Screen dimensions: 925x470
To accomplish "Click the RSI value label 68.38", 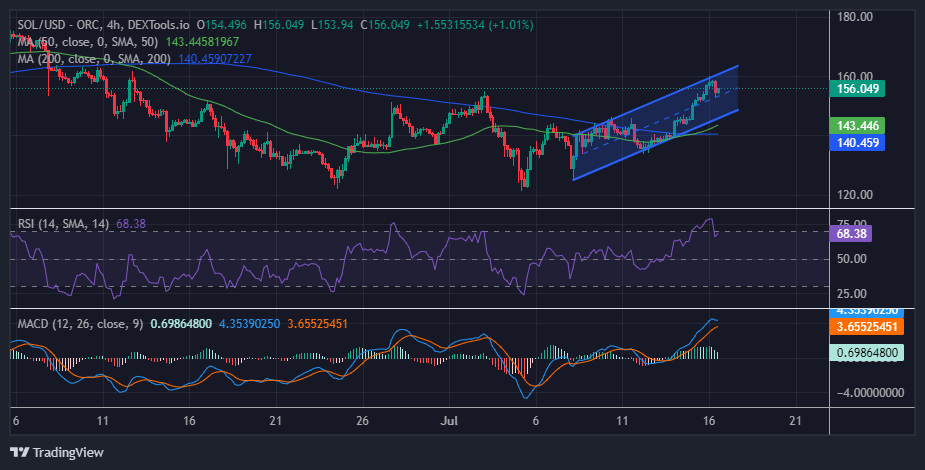I will tap(851, 234).
